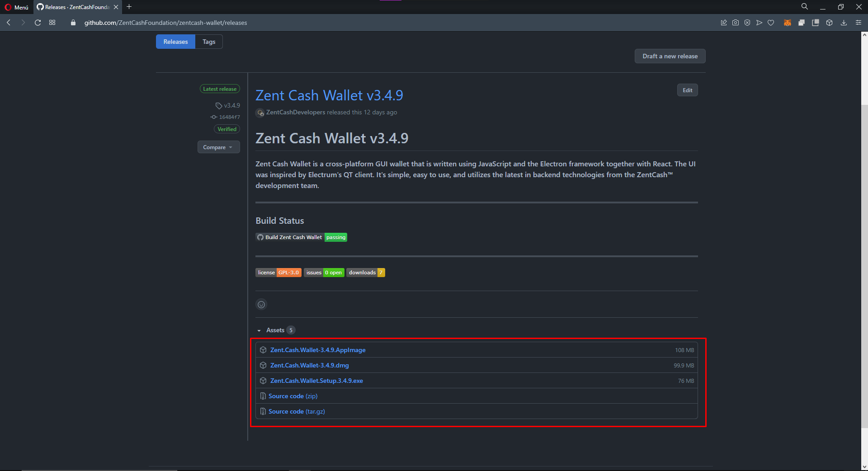Switch to the Tags tab
This screenshot has width=868, height=471.
click(x=209, y=42)
